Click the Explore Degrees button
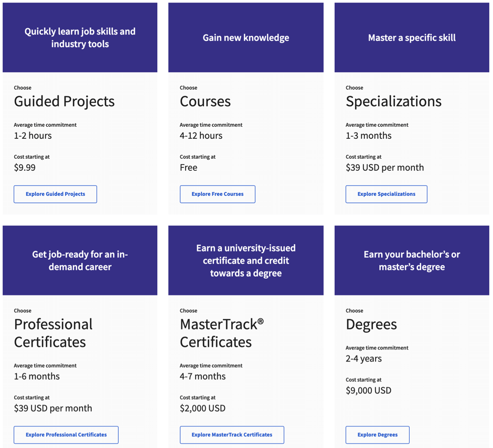This screenshot has width=493, height=448. (x=378, y=435)
